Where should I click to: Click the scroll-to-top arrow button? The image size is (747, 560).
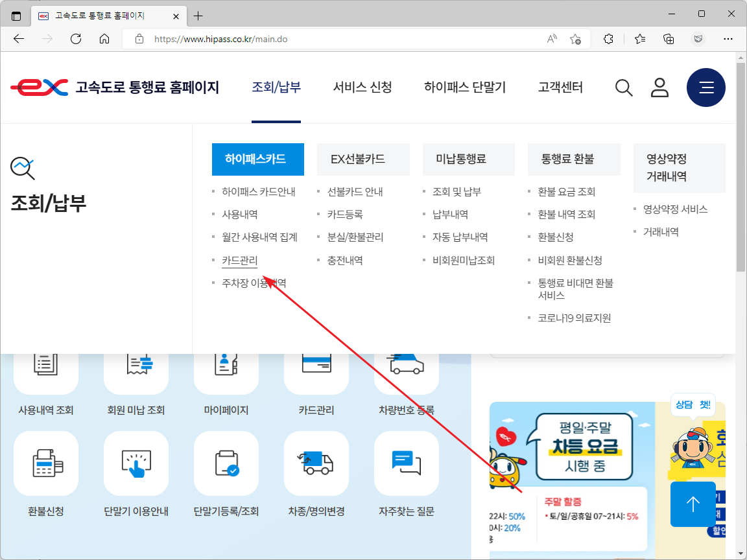pos(693,504)
